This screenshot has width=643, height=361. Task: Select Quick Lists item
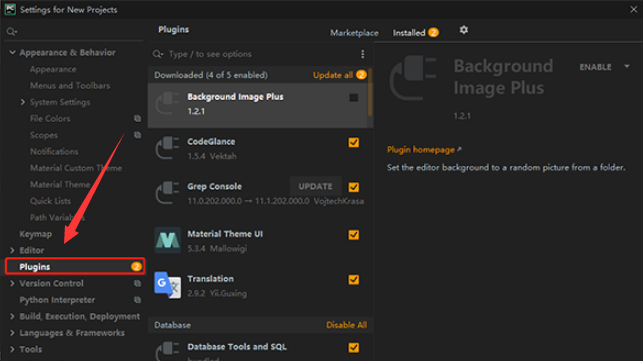point(50,201)
